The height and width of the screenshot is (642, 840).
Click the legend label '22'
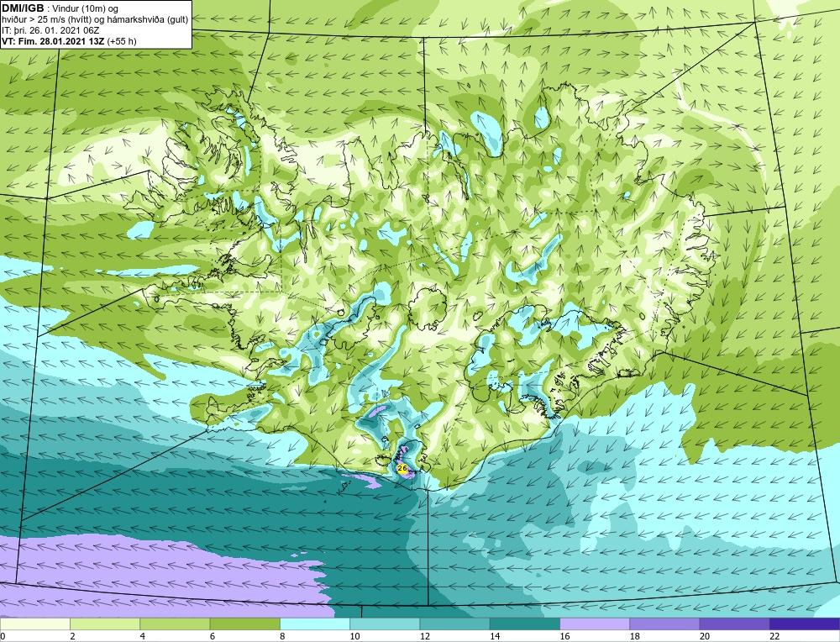(x=774, y=636)
